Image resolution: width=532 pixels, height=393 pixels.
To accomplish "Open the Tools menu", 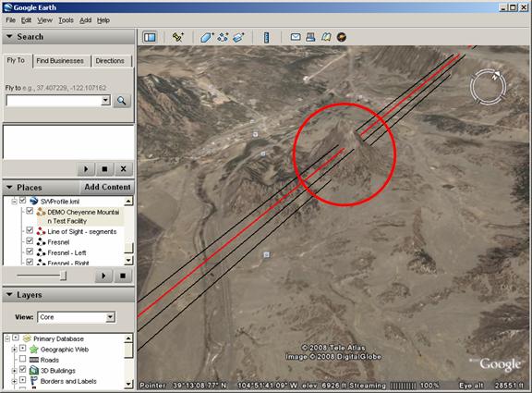I will [x=66, y=20].
